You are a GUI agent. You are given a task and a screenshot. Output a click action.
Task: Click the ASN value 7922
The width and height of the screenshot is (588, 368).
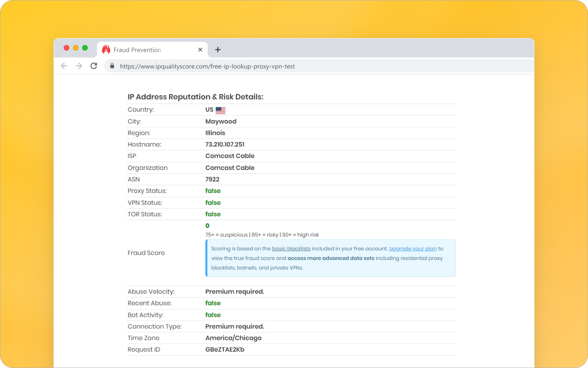point(212,179)
